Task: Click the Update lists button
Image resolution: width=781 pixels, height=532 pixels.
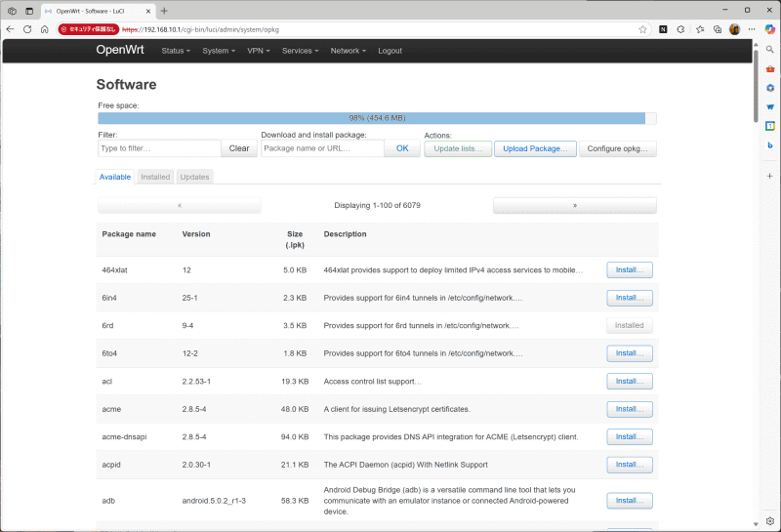Action: pyautogui.click(x=458, y=148)
